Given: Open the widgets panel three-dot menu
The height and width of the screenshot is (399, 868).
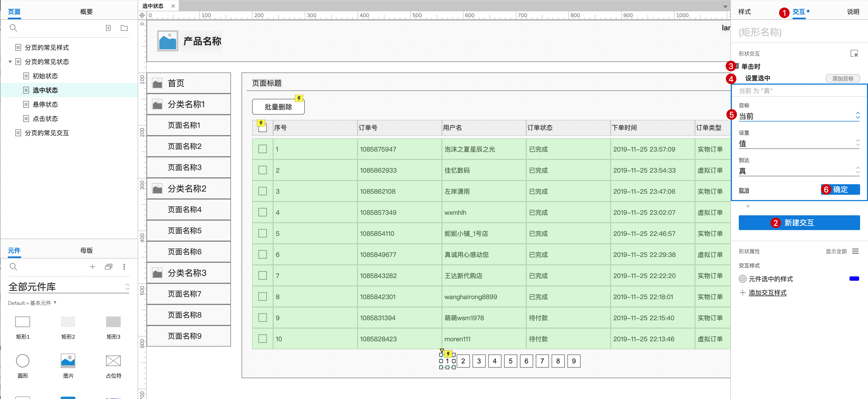Looking at the screenshot, I should point(124,267).
